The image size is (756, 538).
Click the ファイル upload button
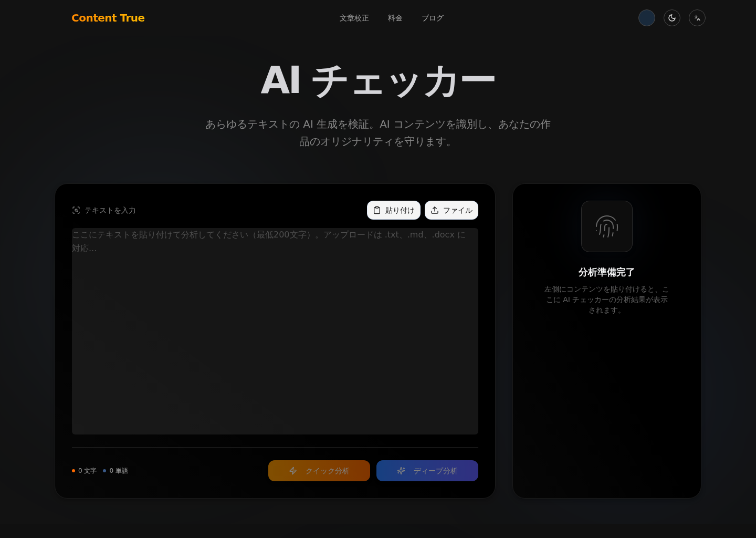point(451,210)
